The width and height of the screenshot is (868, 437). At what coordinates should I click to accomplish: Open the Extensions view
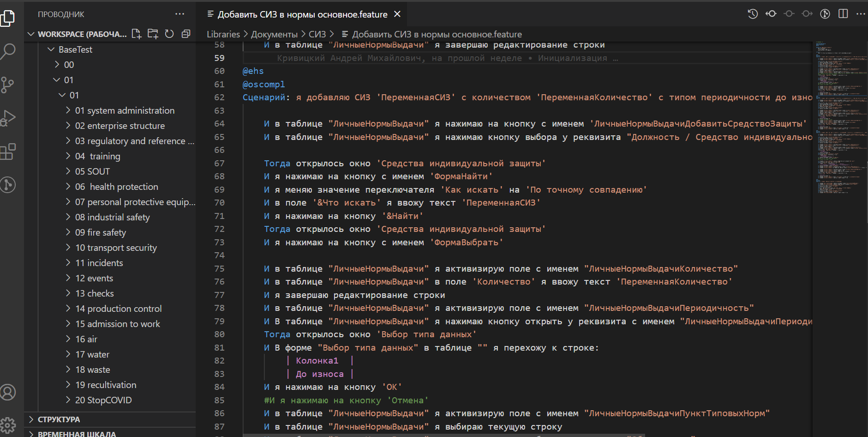[8, 152]
